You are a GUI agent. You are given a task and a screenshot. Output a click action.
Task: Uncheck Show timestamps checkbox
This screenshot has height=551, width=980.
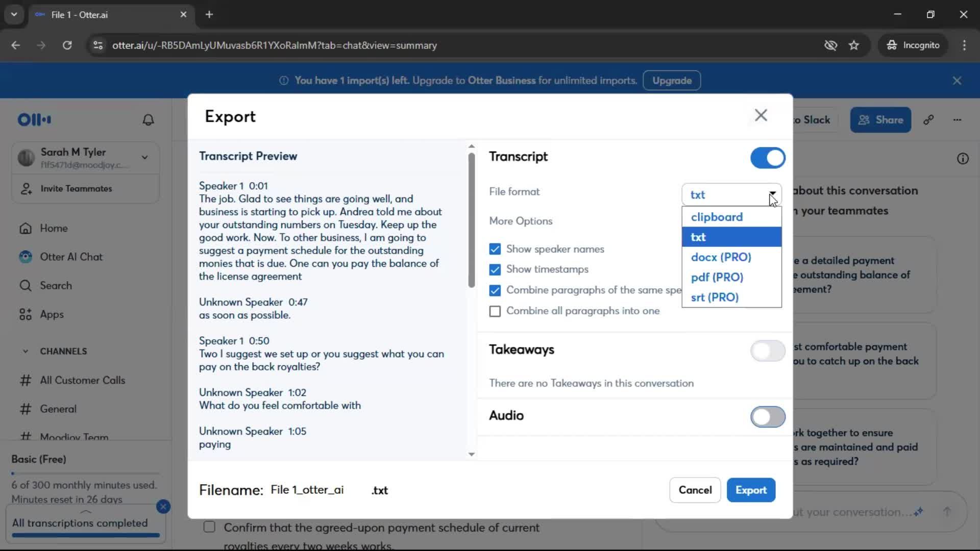pos(495,269)
